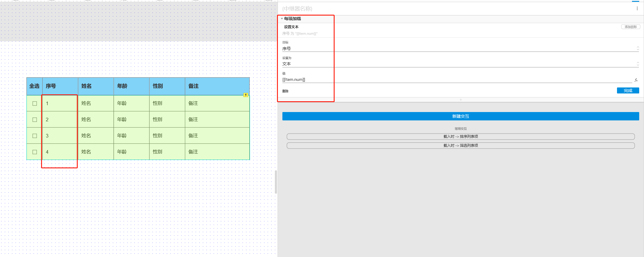This screenshot has width=644, height=257.
Task: Choose 载入时 -> 排序列表项
Action: 461,137
